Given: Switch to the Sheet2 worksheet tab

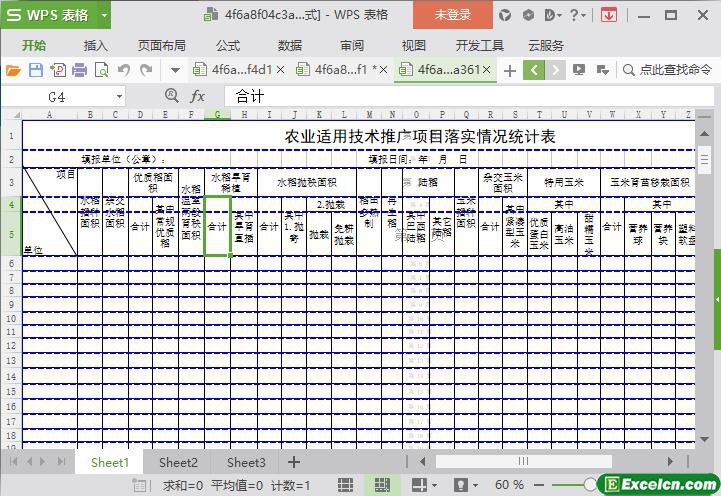Looking at the screenshot, I should point(178,462).
